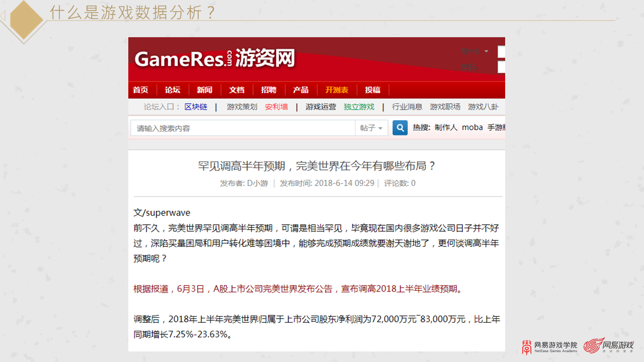Switch to the 论坛 navigation tab

pyautogui.click(x=173, y=89)
